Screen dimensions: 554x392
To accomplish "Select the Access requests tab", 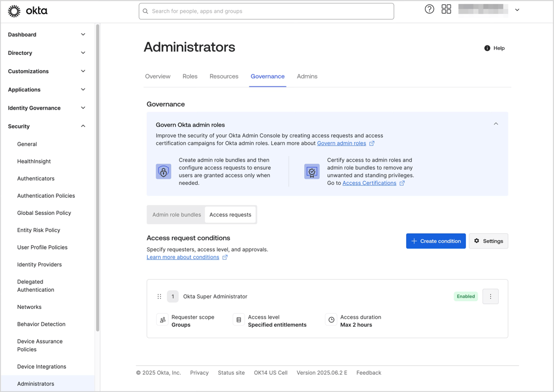I will coord(230,215).
